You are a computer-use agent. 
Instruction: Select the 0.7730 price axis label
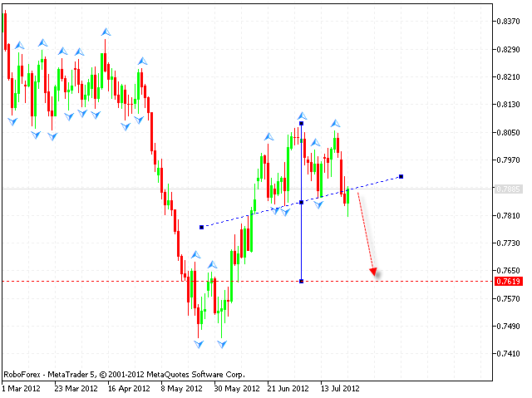coord(508,243)
